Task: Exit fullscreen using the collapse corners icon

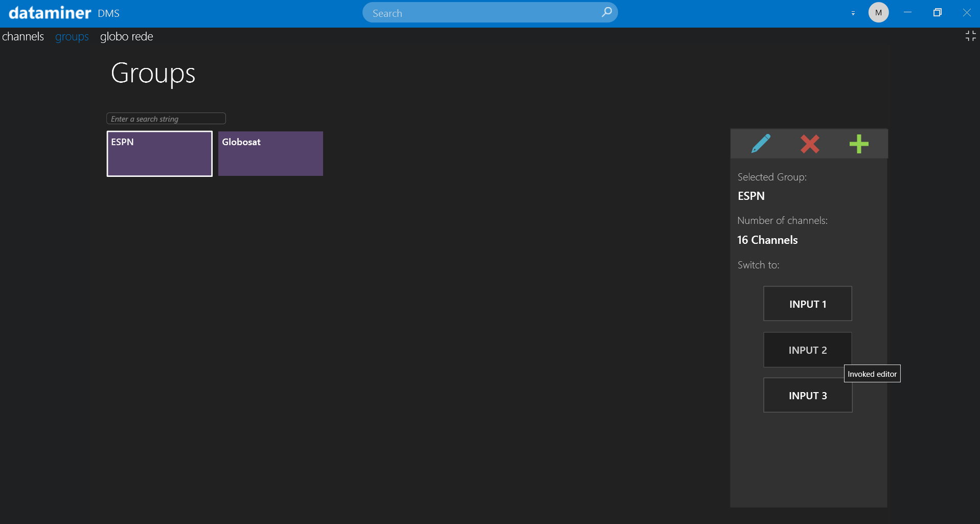Action: coord(970,36)
